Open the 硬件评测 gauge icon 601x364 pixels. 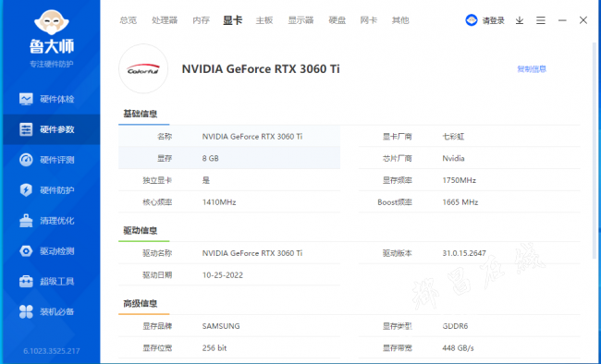tap(26, 160)
